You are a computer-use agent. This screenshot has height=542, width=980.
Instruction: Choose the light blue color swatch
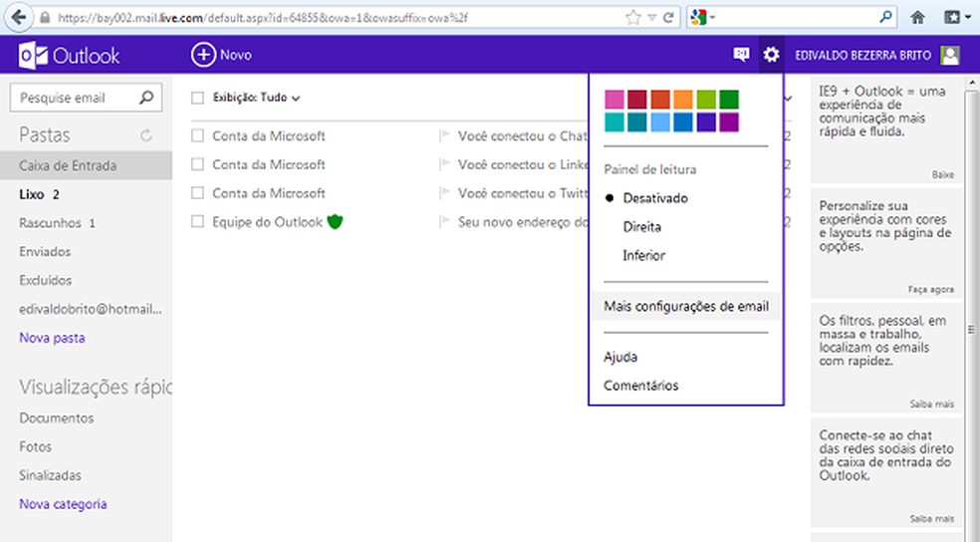pyautogui.click(x=660, y=123)
